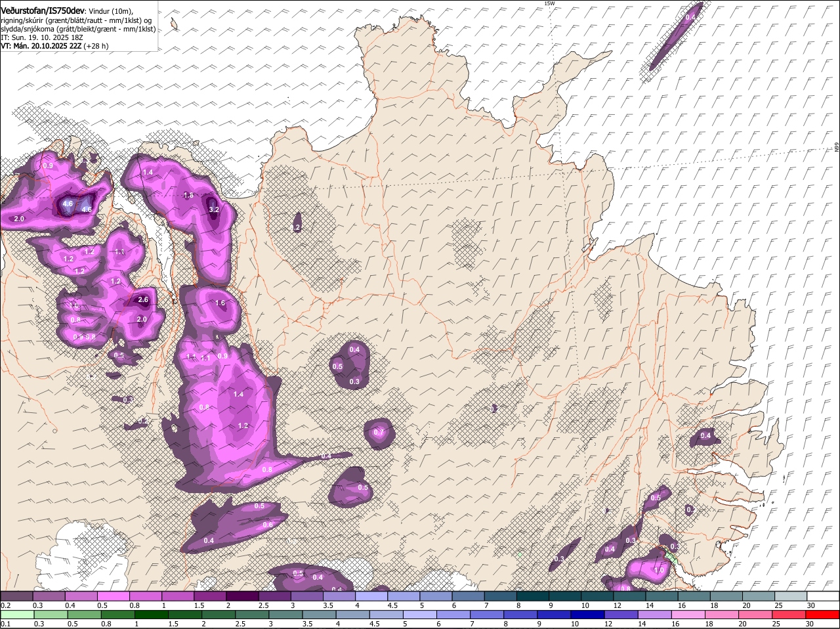Pick the upper scale swatch starting at 1.5
This screenshot has height=629, width=840.
pyautogui.click(x=210, y=596)
